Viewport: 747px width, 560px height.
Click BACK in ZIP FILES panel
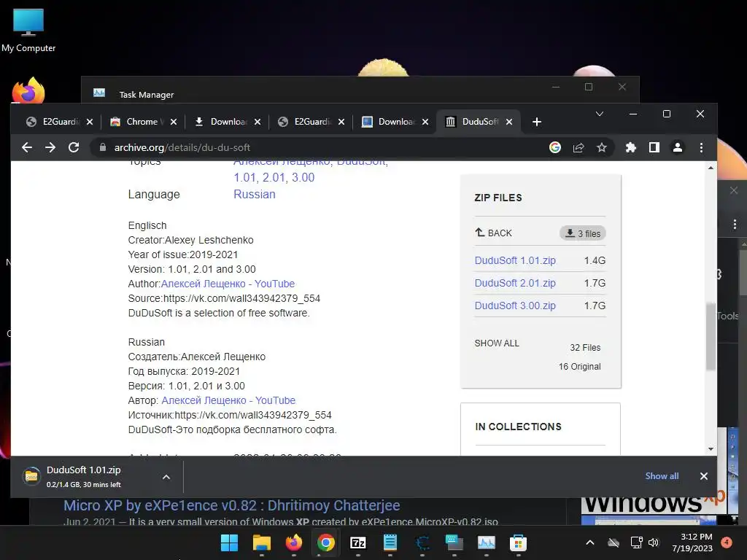(x=494, y=233)
